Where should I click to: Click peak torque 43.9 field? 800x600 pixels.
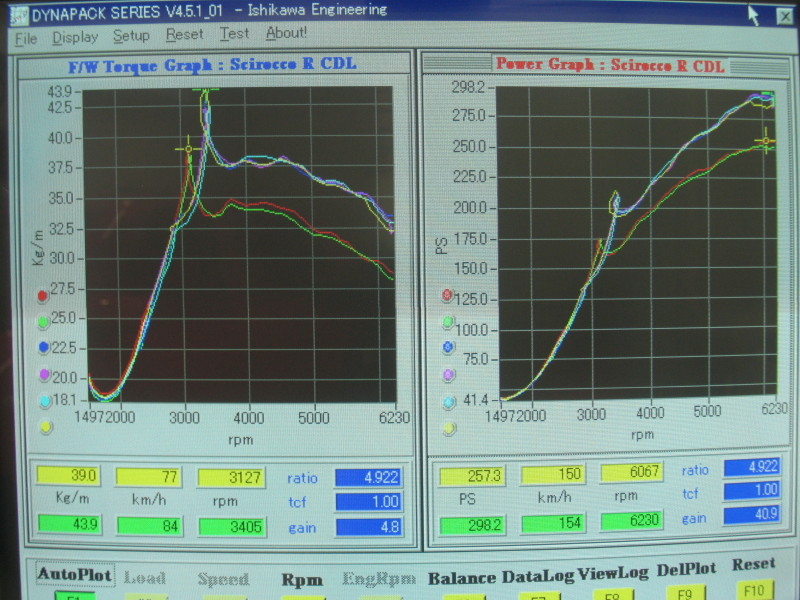click(x=69, y=524)
